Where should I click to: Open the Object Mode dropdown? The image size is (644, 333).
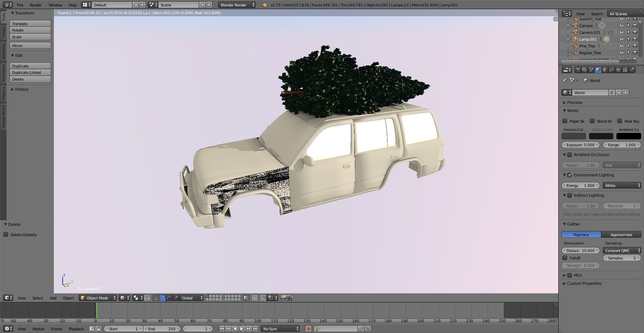[98, 298]
